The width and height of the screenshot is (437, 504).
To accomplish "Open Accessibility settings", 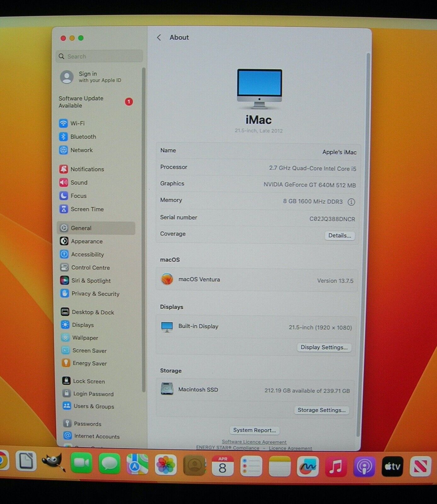I will pyautogui.click(x=82, y=255).
